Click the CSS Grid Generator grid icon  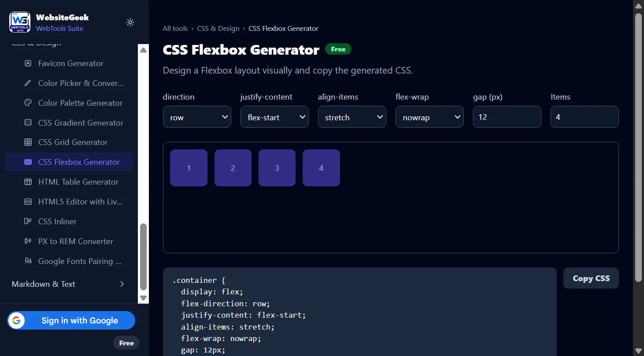point(28,142)
